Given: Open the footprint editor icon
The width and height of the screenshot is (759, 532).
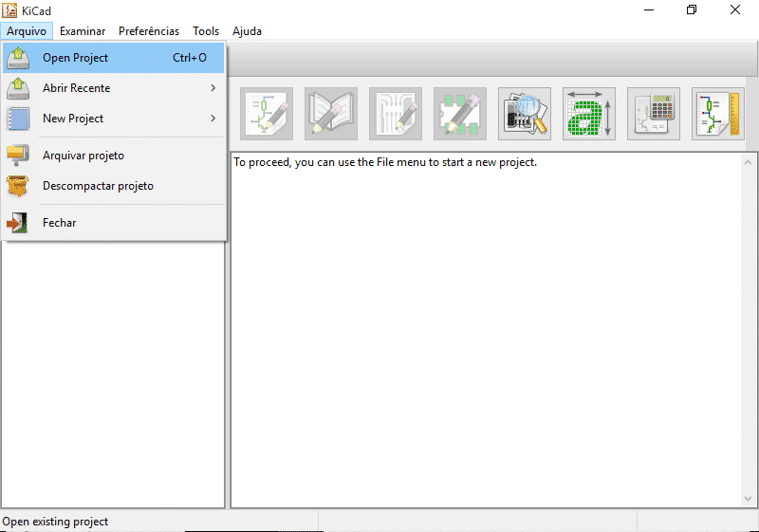Looking at the screenshot, I should 460,114.
